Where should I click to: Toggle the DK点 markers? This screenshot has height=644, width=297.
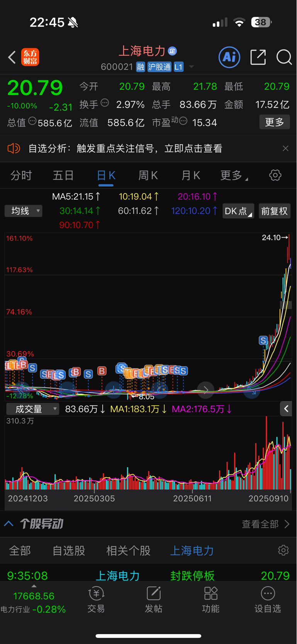pos(238,211)
